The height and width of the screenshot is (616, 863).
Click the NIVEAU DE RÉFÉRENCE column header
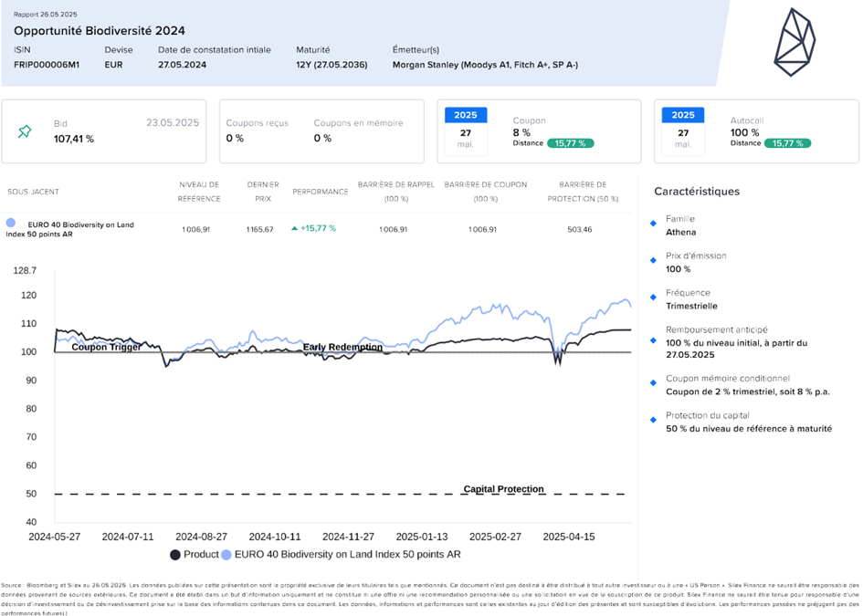pos(199,192)
